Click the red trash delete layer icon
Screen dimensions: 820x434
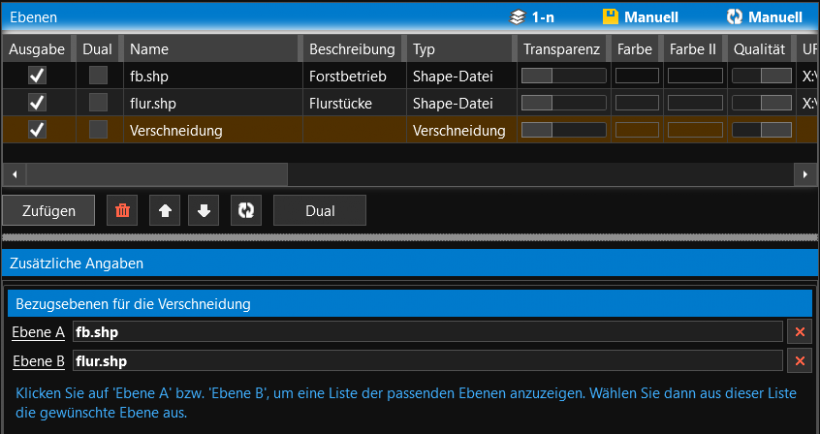pyautogui.click(x=122, y=211)
